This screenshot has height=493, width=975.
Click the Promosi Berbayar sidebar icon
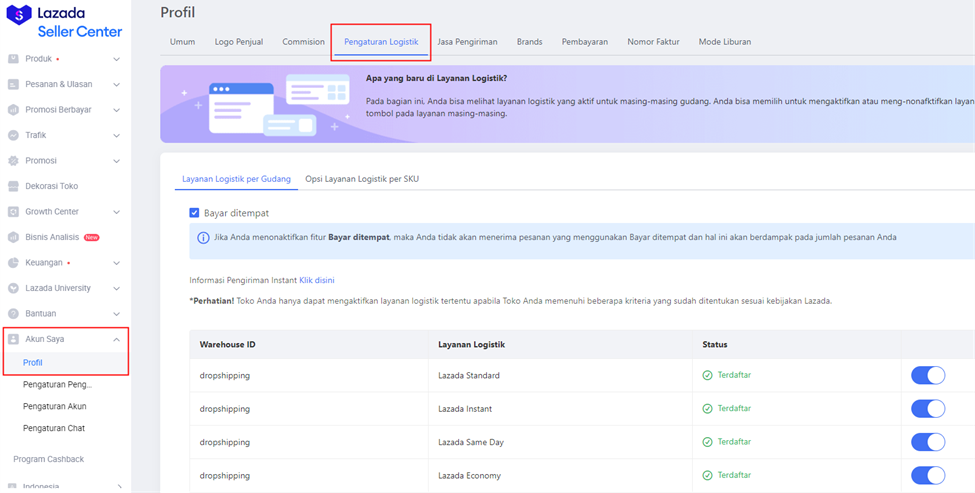point(13,110)
